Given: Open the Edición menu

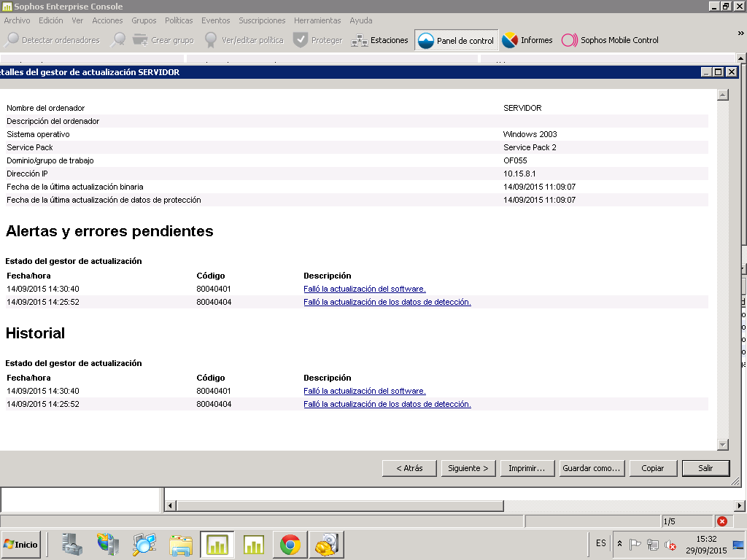Looking at the screenshot, I should click(x=51, y=20).
